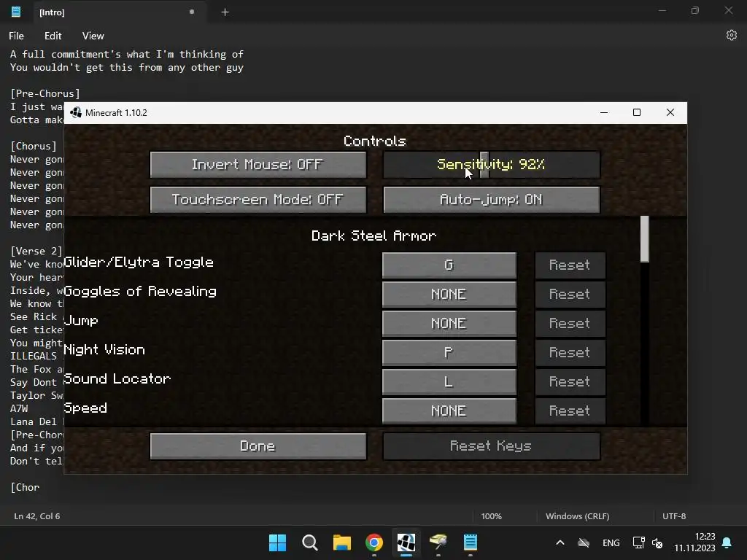The height and width of the screenshot is (560, 747).
Task: Add a new Notepad tab
Action: pyautogui.click(x=225, y=12)
